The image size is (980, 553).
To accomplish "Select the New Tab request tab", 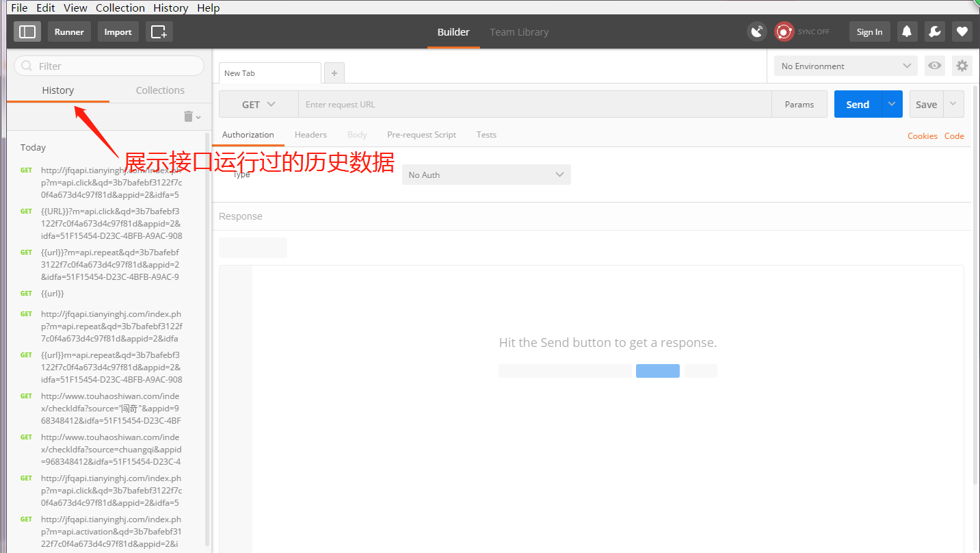I will coord(269,73).
